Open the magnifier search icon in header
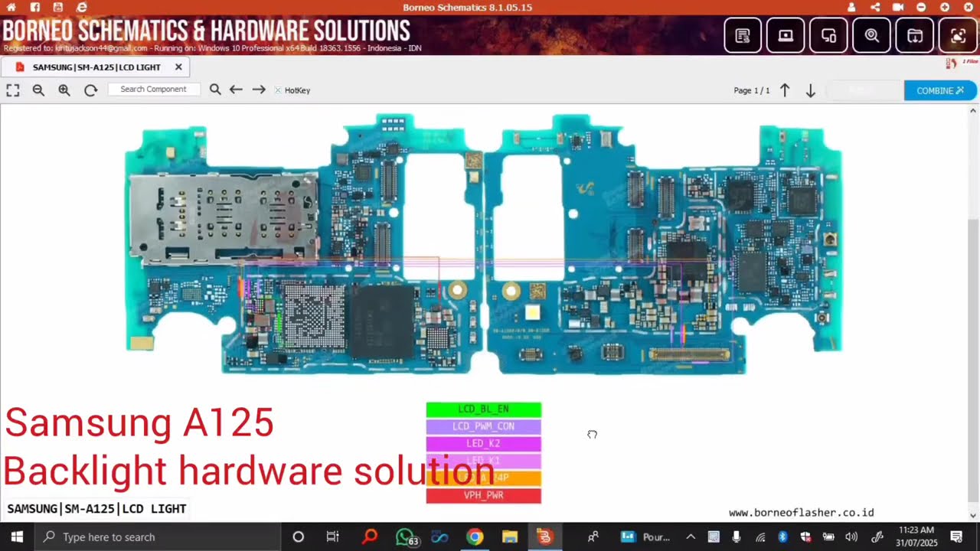The width and height of the screenshot is (980, 551). (871, 35)
